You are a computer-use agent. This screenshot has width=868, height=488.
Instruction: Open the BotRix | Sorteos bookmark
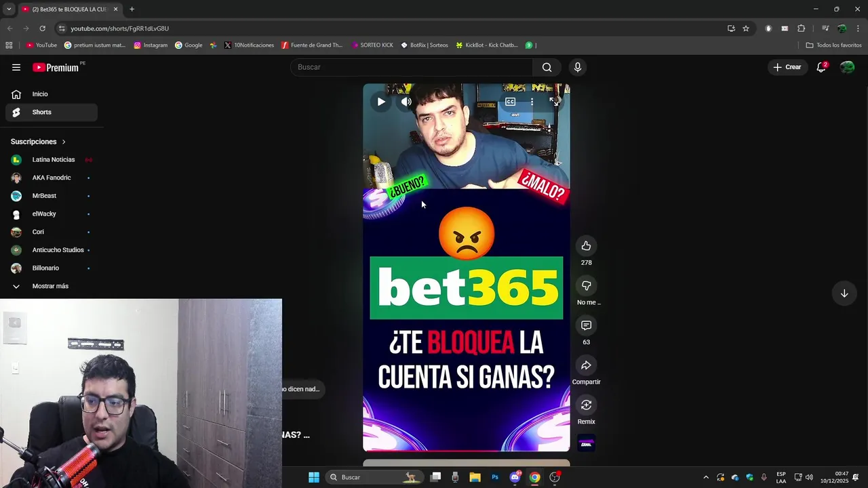click(425, 45)
